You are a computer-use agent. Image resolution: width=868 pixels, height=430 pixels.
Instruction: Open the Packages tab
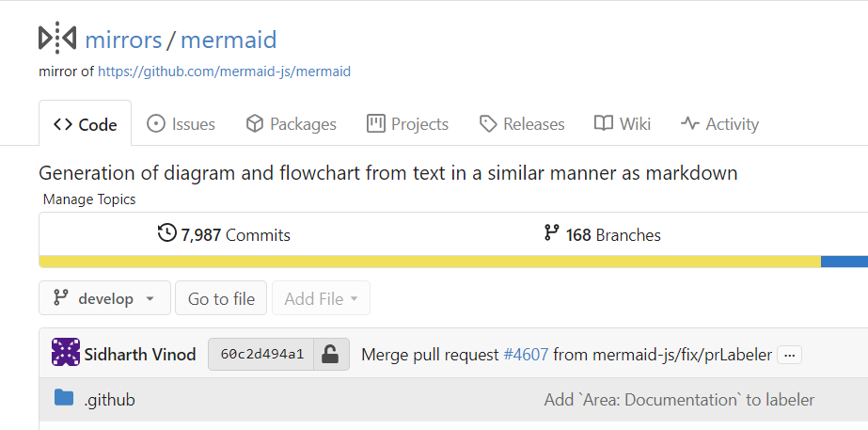[x=292, y=123]
